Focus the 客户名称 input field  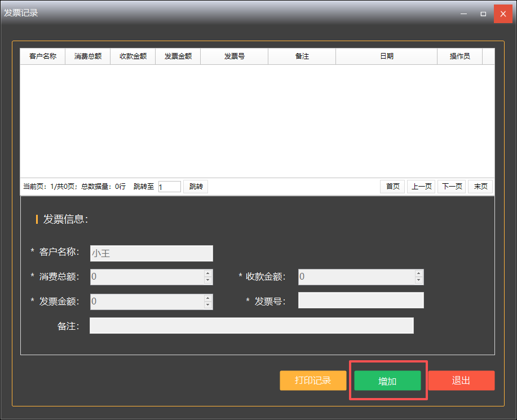(x=151, y=254)
